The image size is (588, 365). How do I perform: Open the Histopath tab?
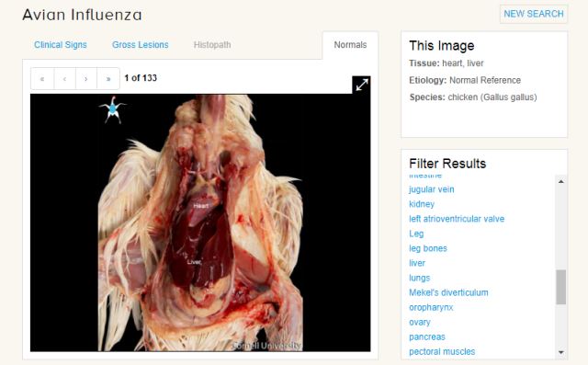pos(212,45)
